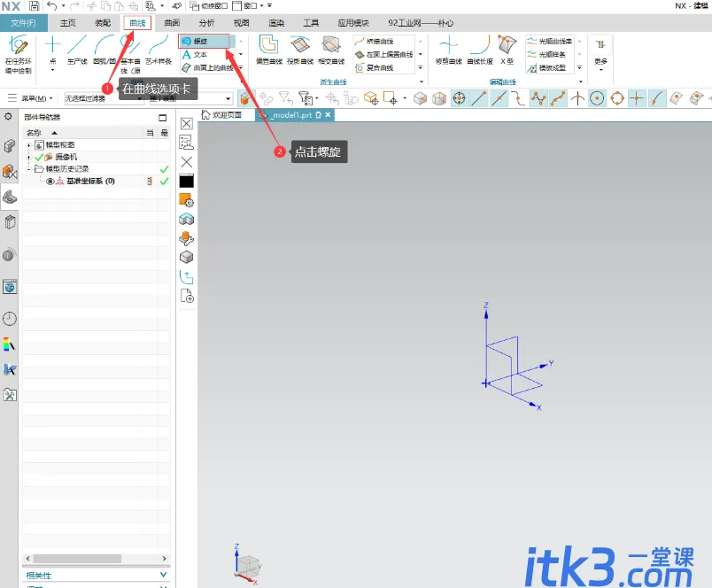Open the dropdown arrow under 点 tool
This screenshot has height=588, width=712.
tap(52, 70)
